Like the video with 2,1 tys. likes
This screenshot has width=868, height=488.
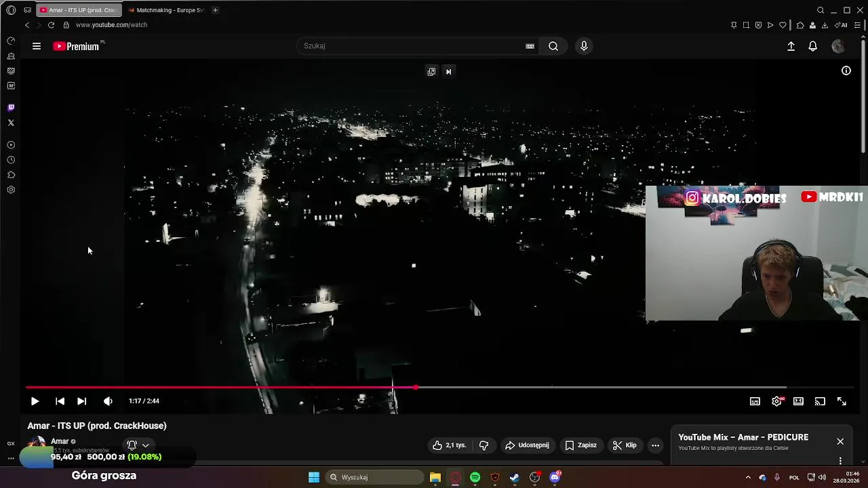click(x=449, y=445)
